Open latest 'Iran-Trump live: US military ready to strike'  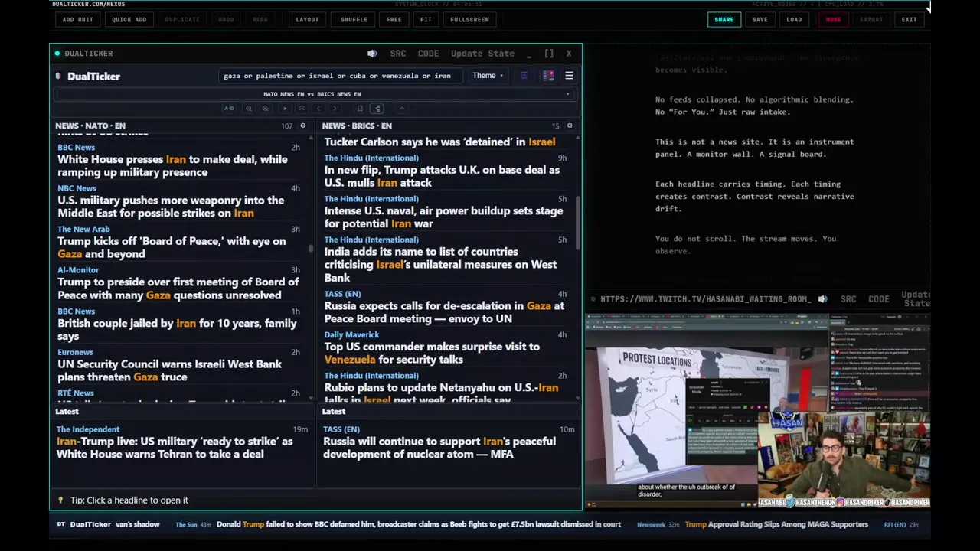(175, 448)
